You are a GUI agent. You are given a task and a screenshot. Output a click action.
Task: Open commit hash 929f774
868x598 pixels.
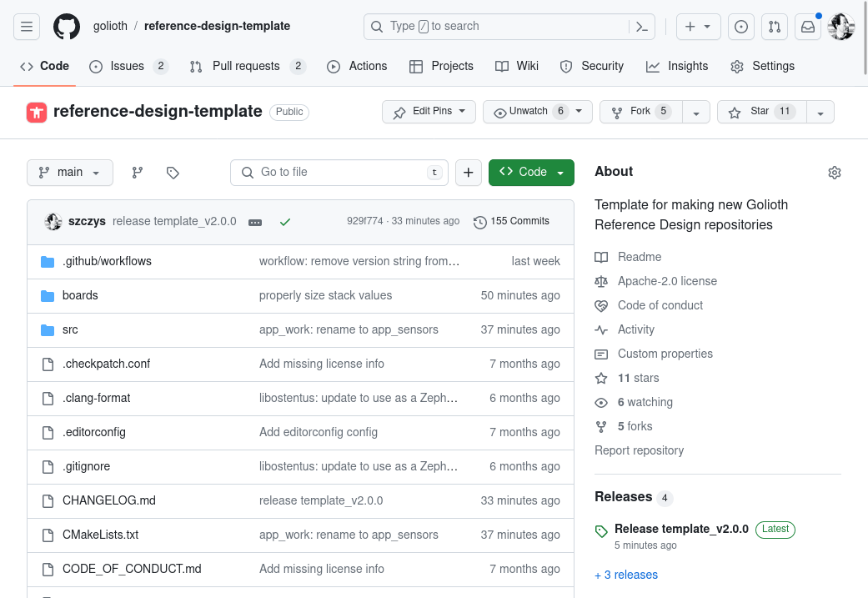(x=365, y=221)
